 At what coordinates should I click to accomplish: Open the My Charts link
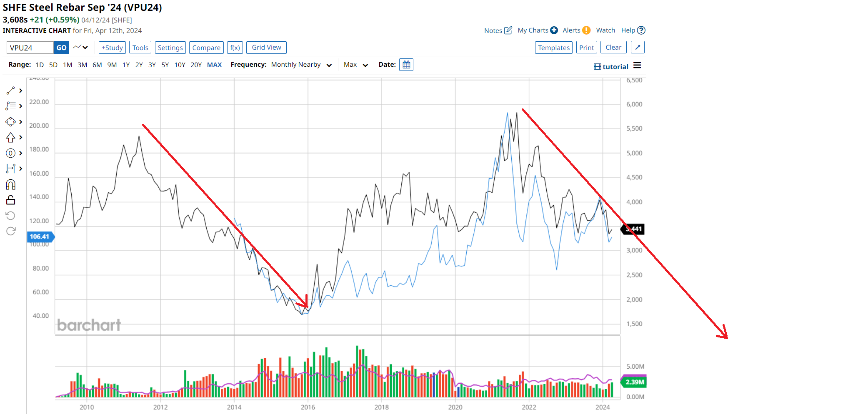tap(533, 30)
